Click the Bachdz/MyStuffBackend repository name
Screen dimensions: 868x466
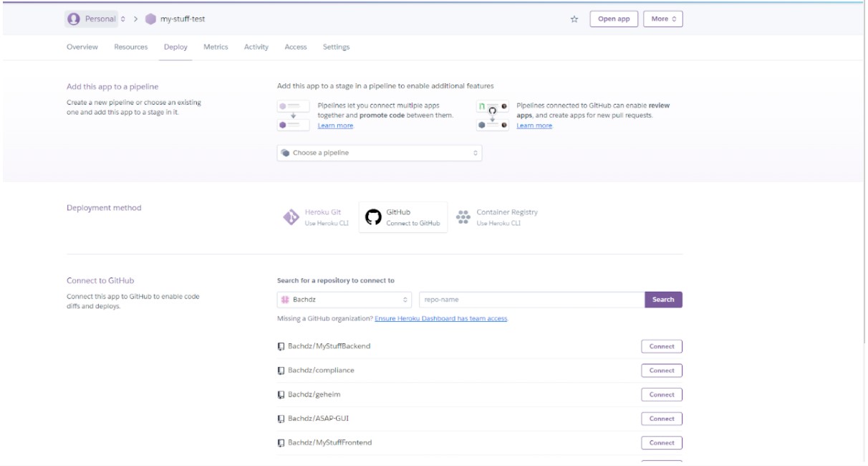329,346
